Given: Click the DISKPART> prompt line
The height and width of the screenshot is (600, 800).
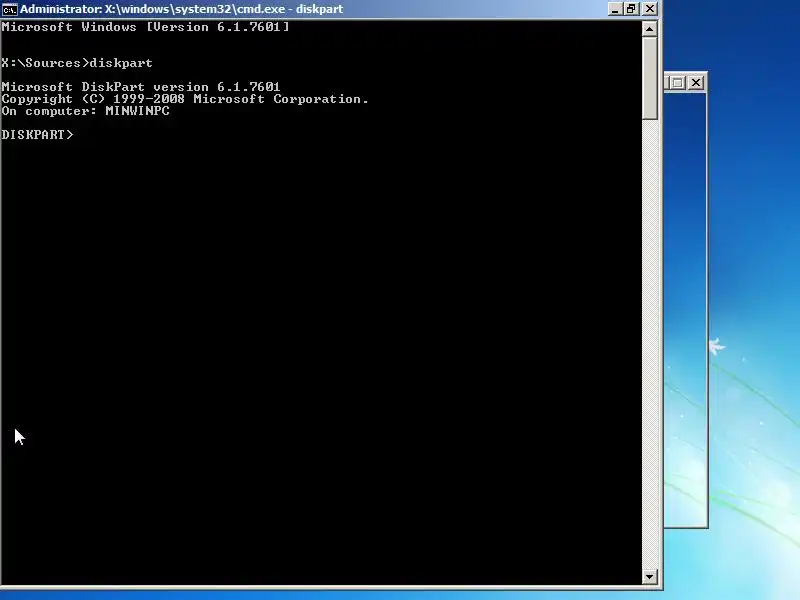Looking at the screenshot, I should [x=38, y=135].
